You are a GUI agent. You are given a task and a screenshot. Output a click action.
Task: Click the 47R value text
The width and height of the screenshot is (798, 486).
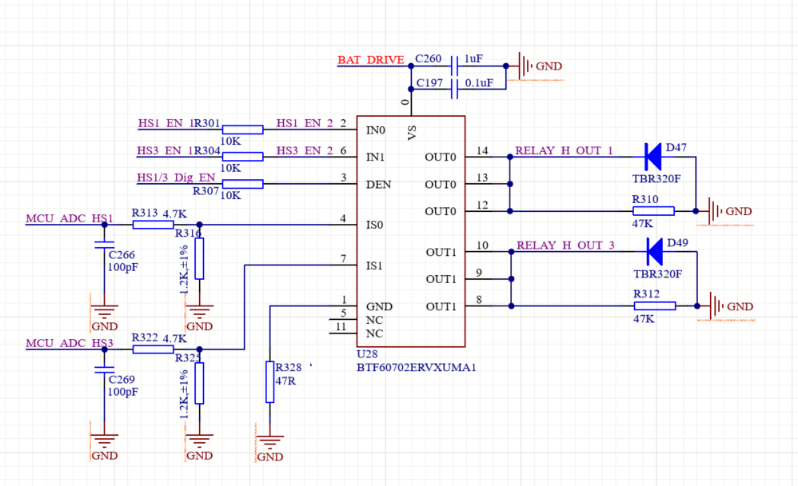286,381
